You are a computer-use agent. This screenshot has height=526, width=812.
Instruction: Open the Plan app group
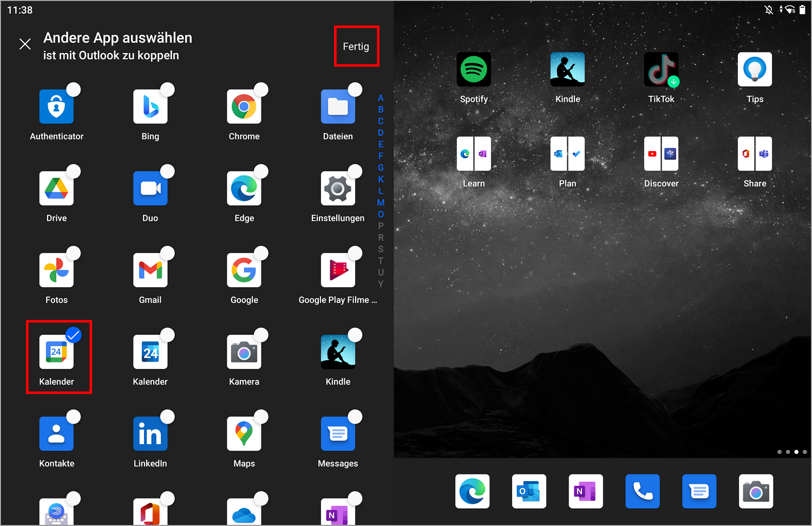(x=567, y=154)
